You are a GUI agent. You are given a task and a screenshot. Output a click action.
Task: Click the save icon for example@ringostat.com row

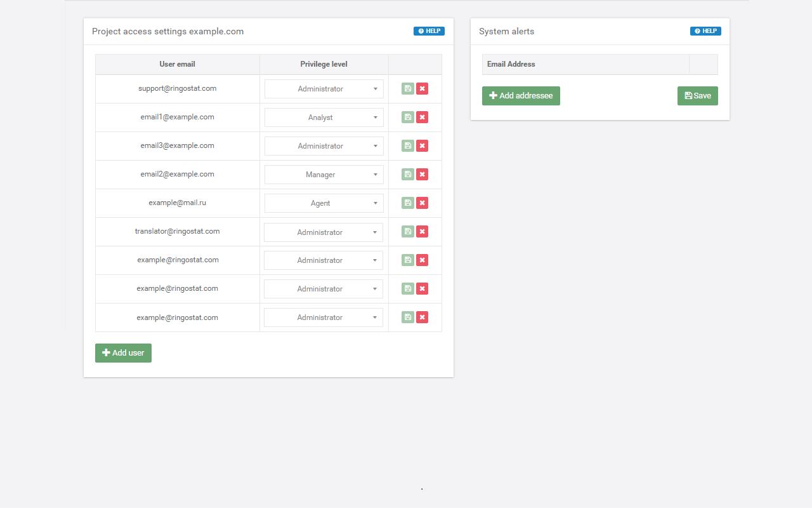(x=407, y=260)
